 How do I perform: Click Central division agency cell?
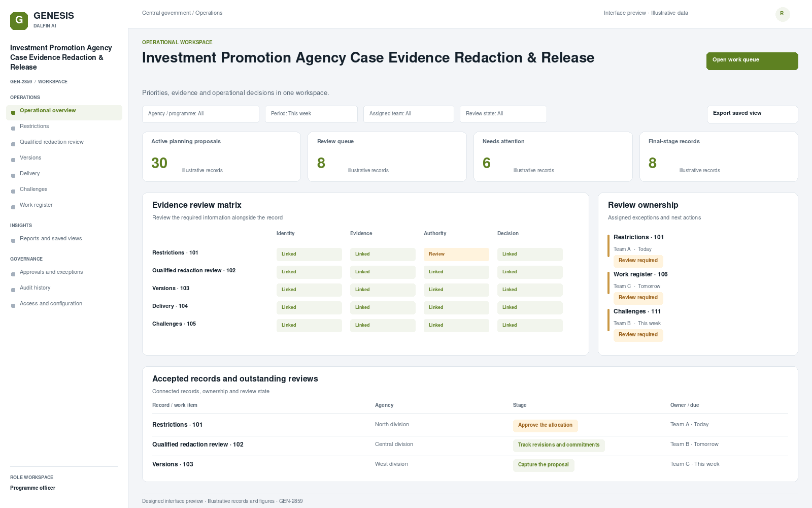394,444
